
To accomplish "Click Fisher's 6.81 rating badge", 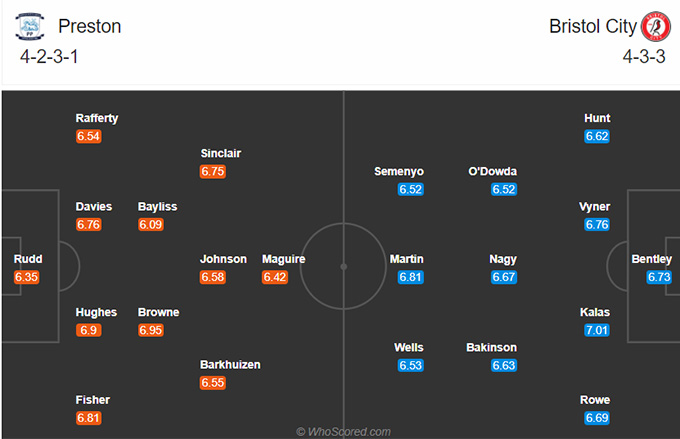I will (x=88, y=418).
